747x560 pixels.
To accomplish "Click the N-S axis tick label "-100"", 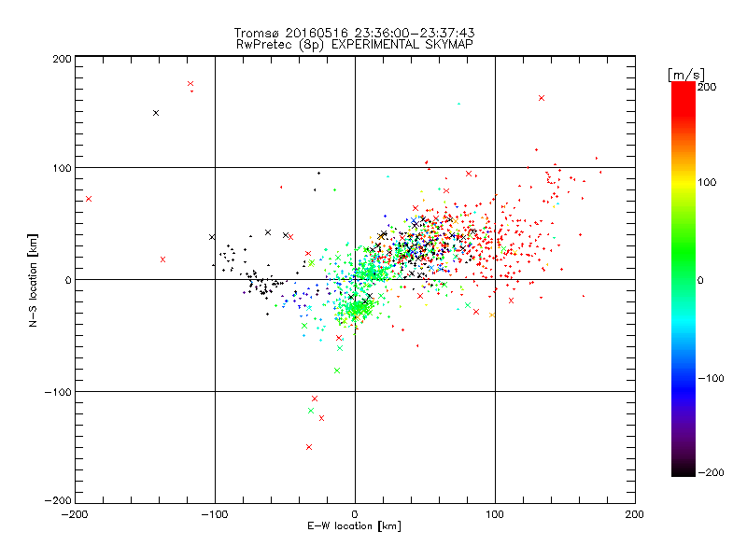I will [58, 392].
